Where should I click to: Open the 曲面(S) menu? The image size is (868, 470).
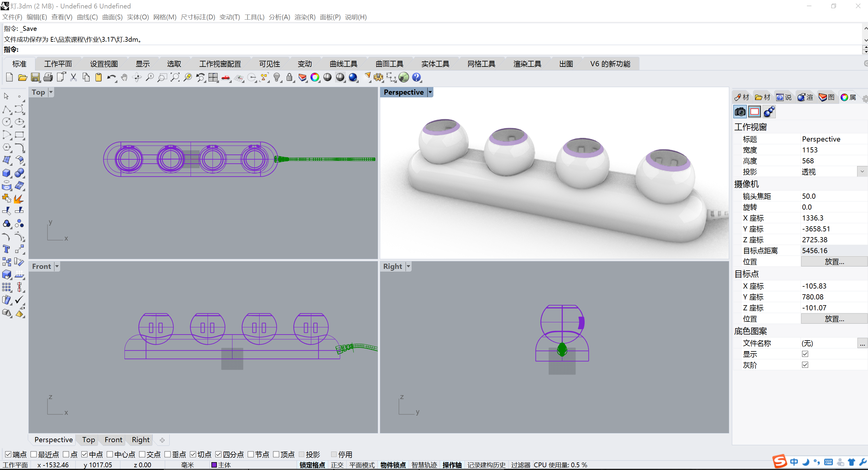[x=112, y=17]
